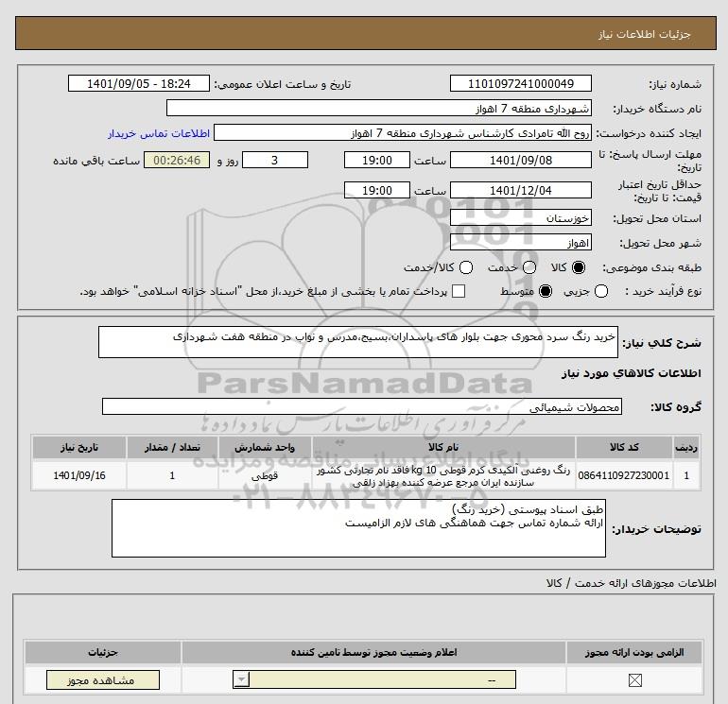This screenshot has height=704, width=728.
Task: Click need number field 1101097241000049
Action: pyautogui.click(x=520, y=83)
